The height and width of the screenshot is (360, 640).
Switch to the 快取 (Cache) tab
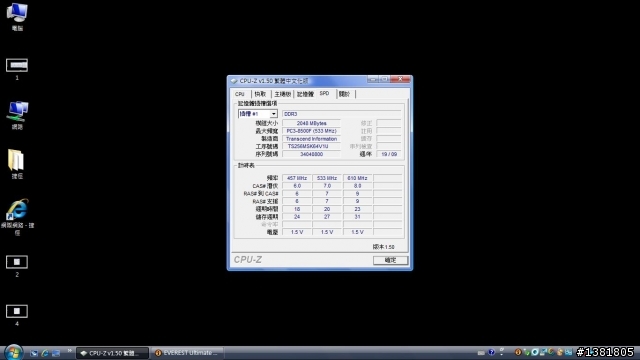coord(260,94)
